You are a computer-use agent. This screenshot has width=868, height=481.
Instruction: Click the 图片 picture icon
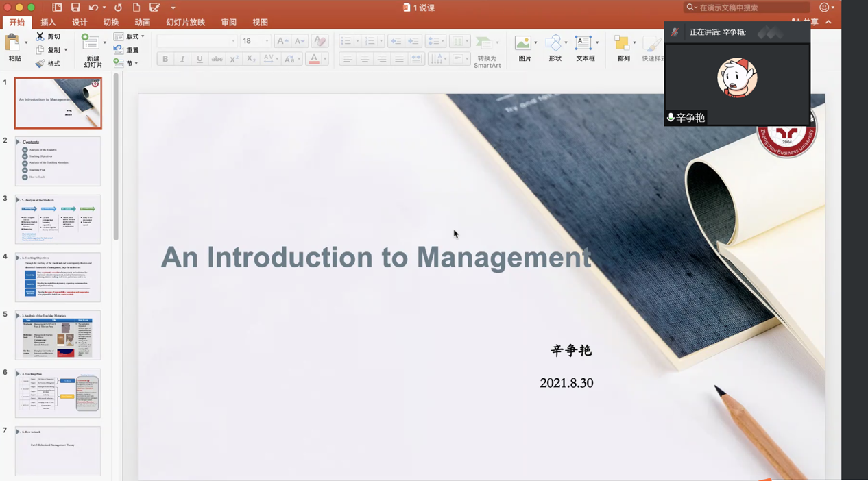(523, 44)
